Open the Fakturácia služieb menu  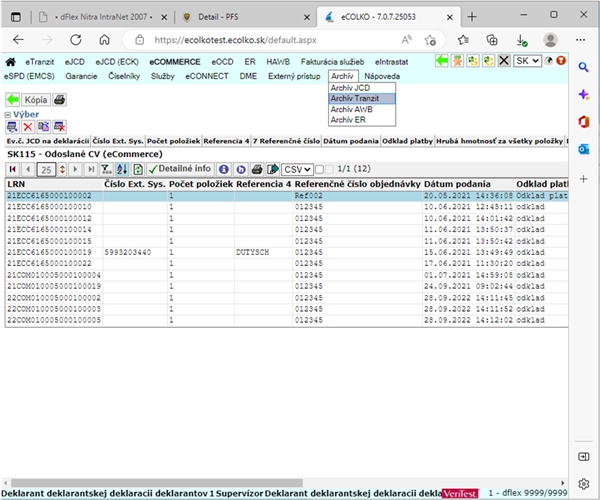[x=332, y=62]
